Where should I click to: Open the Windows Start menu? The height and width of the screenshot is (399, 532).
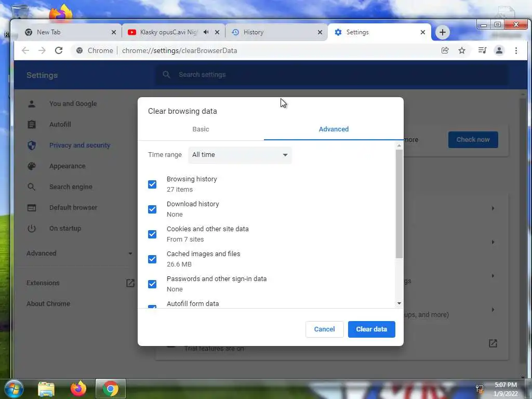14,389
